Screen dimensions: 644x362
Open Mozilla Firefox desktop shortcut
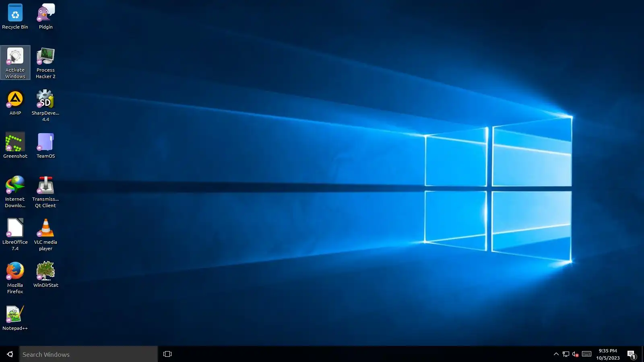pos(15,278)
